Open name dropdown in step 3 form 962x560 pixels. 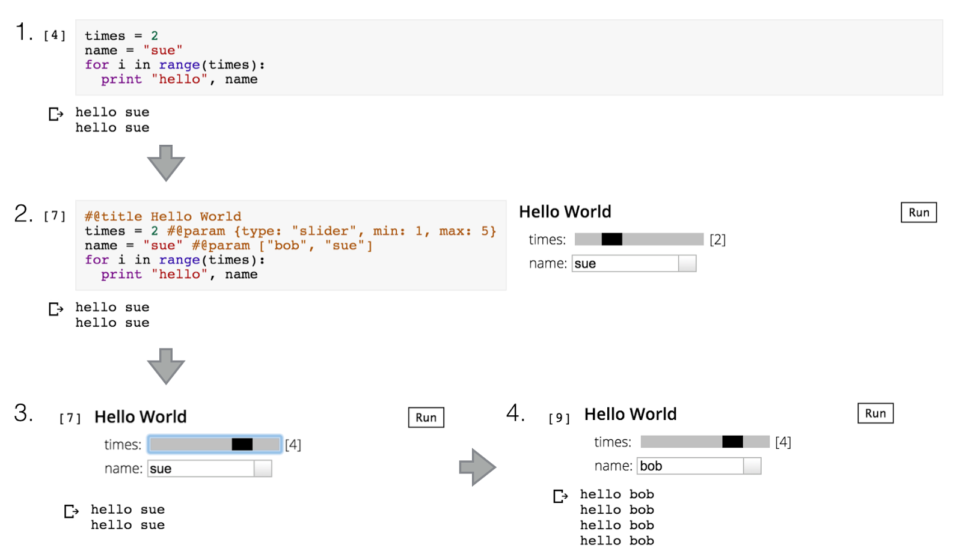(262, 469)
